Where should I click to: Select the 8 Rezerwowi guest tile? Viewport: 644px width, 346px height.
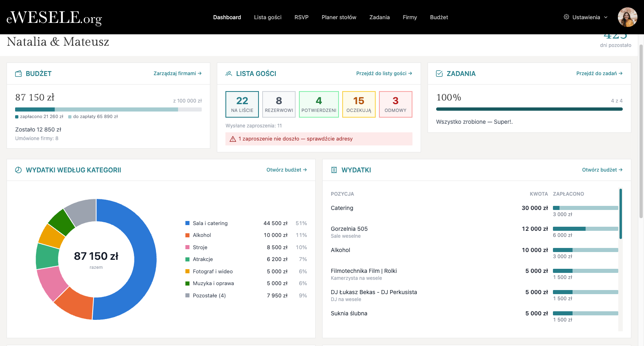coord(279,104)
